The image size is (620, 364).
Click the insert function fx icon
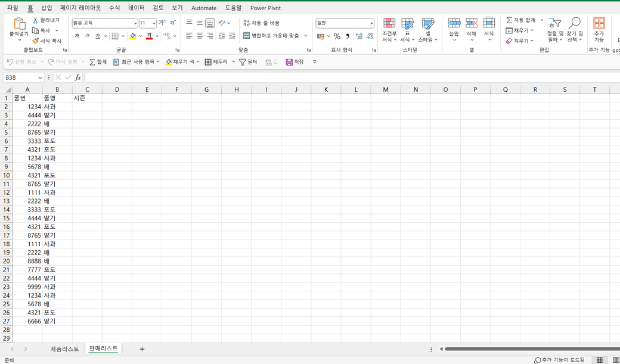(77, 77)
